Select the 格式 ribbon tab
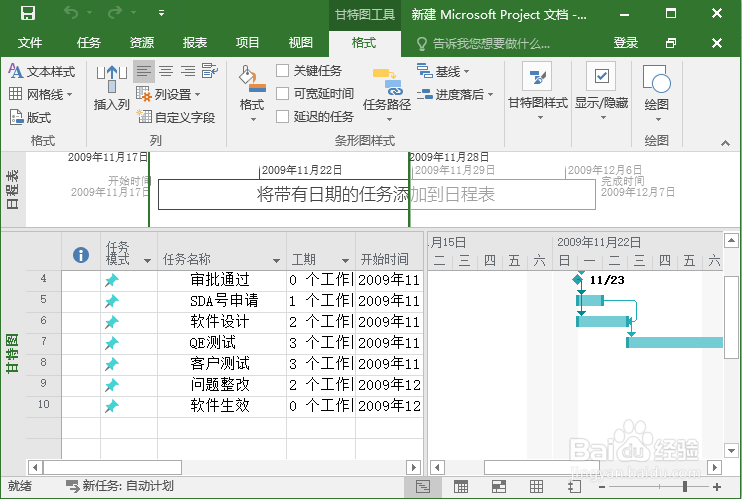The image size is (742, 499). (x=364, y=43)
